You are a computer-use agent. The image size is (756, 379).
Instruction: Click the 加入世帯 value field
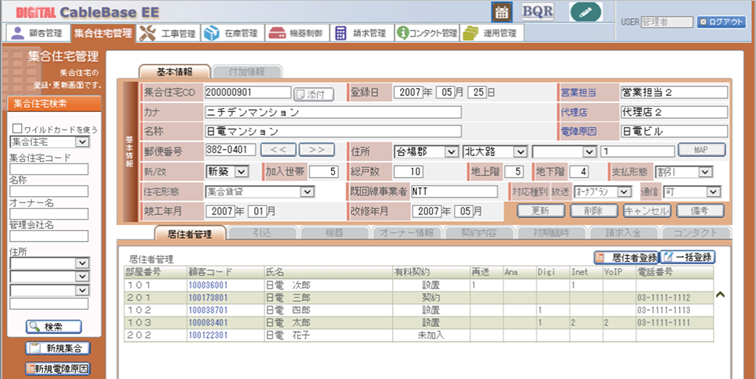pyautogui.click(x=323, y=172)
